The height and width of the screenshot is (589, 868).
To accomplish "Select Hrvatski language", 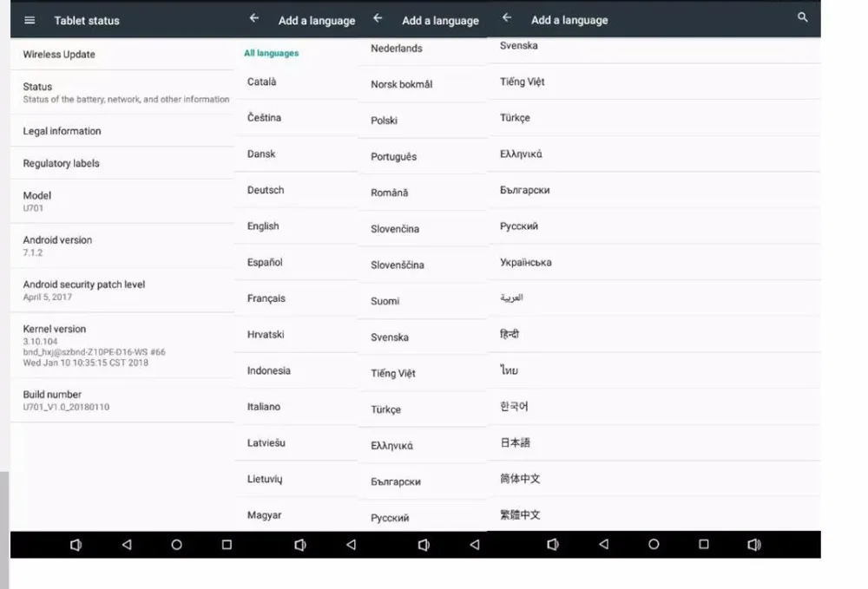I will point(296,335).
